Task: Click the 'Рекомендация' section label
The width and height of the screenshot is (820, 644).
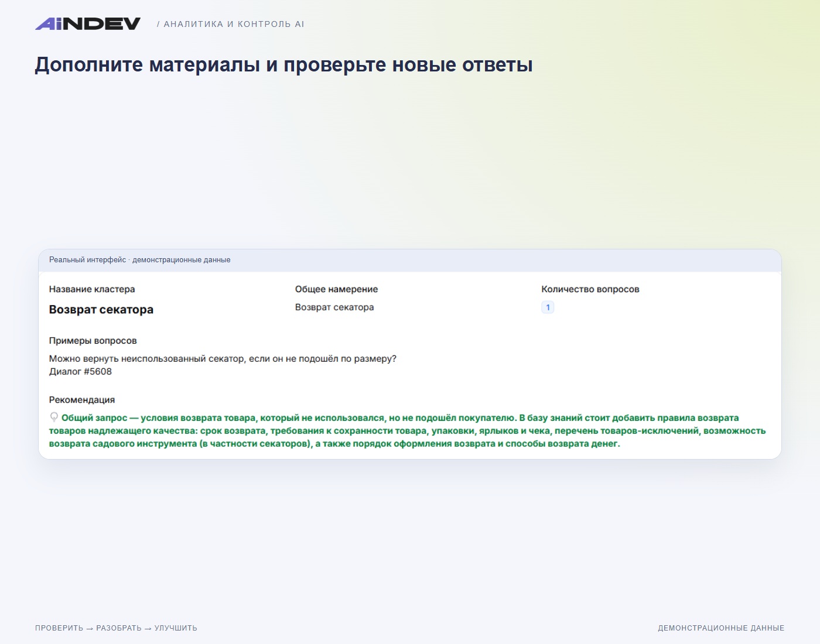Action: pyautogui.click(x=82, y=400)
